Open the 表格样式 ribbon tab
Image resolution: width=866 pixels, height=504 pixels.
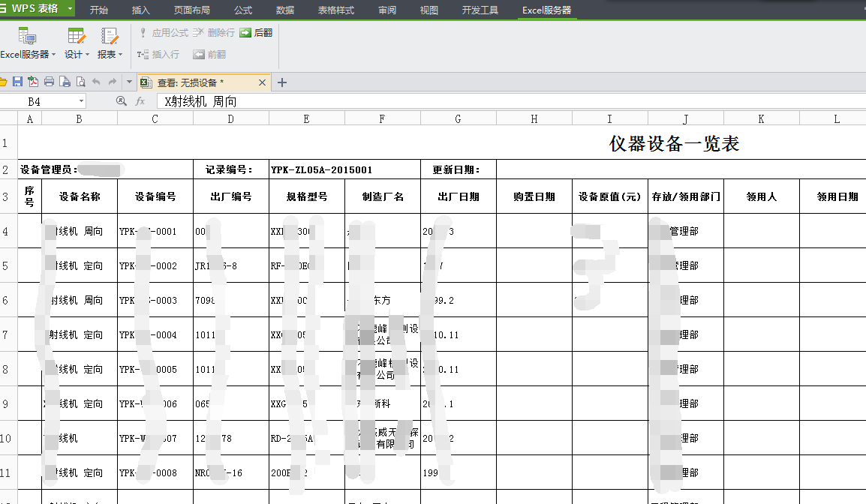pyautogui.click(x=335, y=10)
